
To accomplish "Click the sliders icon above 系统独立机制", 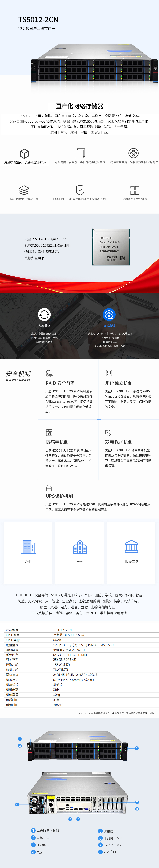I will point(109,373).
